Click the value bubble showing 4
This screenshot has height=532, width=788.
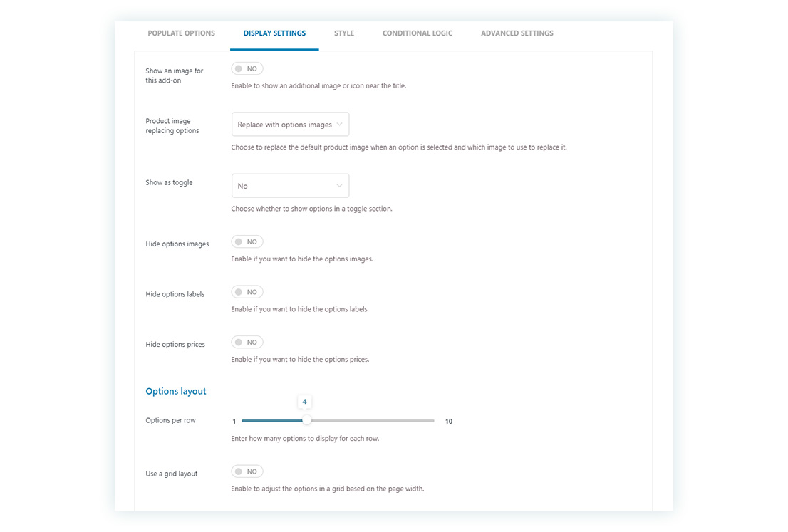305,402
